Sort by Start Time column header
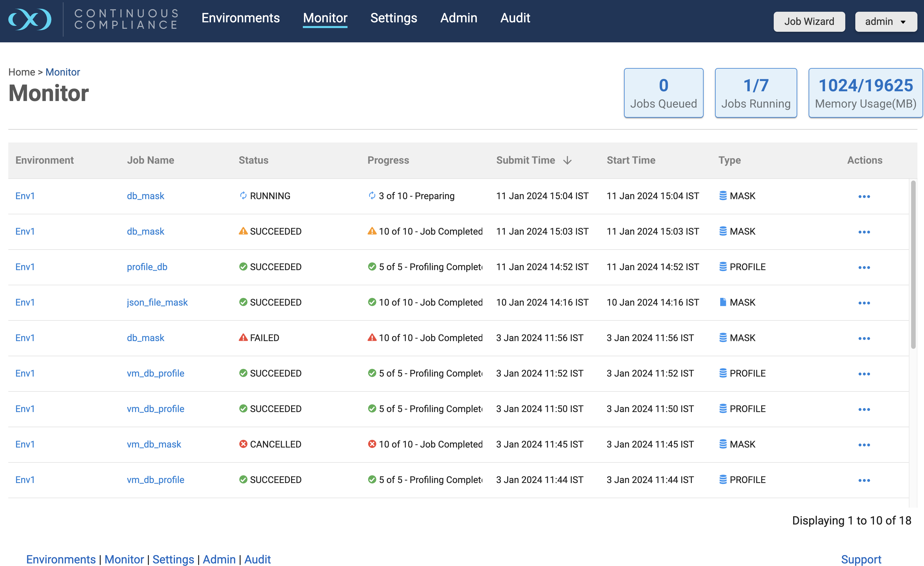The image size is (924, 566). pos(631,160)
